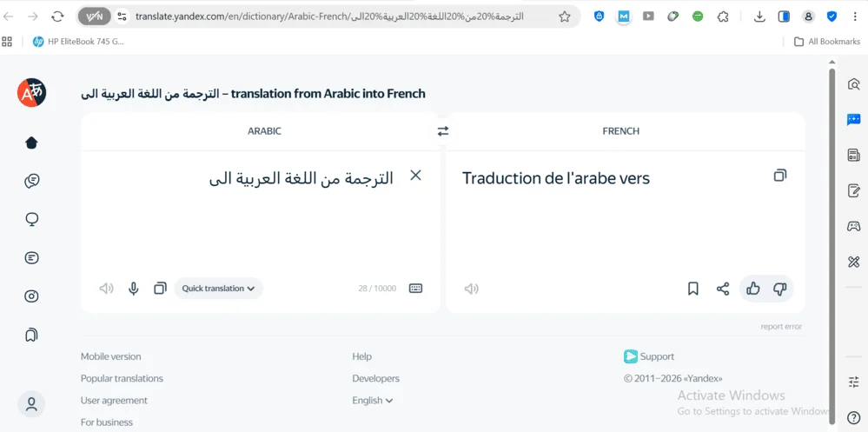Swap Arabic and French languages

click(x=443, y=131)
